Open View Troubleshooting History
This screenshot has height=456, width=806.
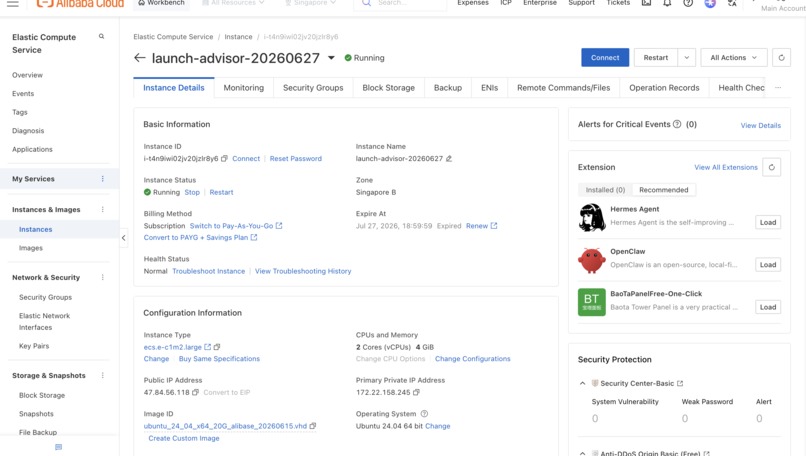[303, 271]
